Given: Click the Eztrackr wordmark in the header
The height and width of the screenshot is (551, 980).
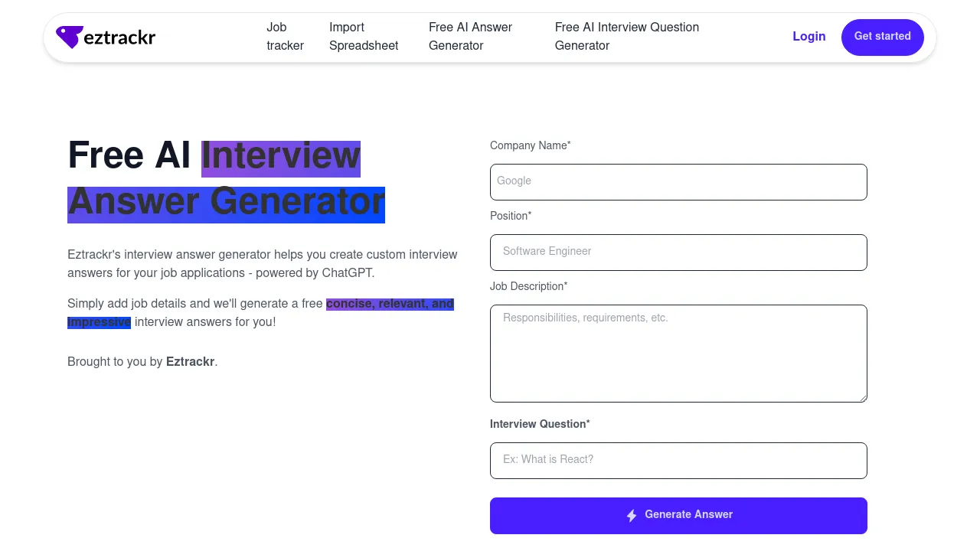Looking at the screenshot, I should [x=119, y=37].
